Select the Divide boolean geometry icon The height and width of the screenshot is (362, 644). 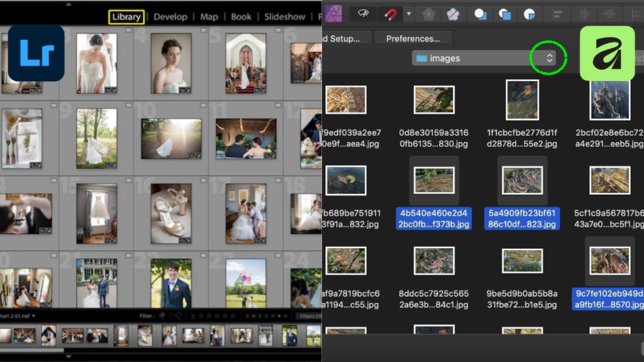coord(530,14)
